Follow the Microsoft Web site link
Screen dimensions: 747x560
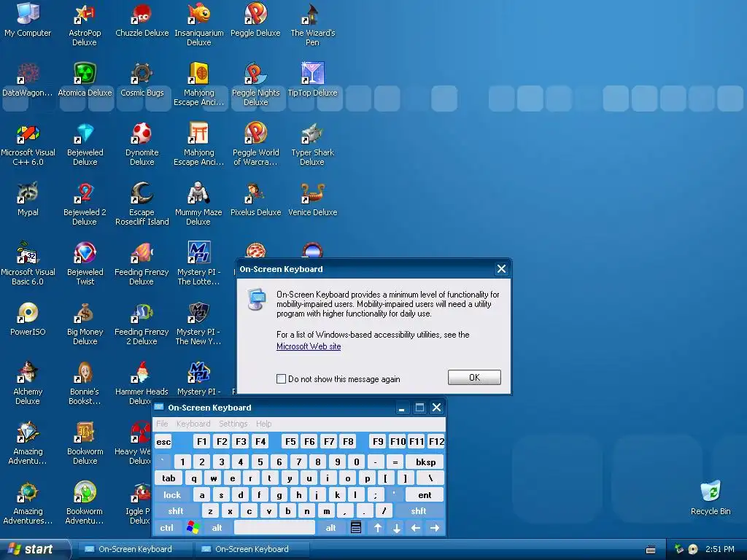[309, 346]
